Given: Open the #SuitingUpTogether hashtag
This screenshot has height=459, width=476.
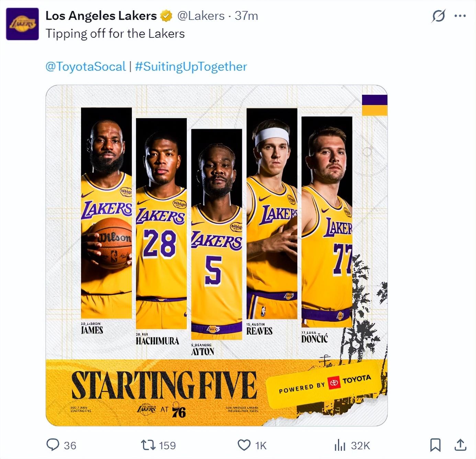Looking at the screenshot, I should pos(191,66).
